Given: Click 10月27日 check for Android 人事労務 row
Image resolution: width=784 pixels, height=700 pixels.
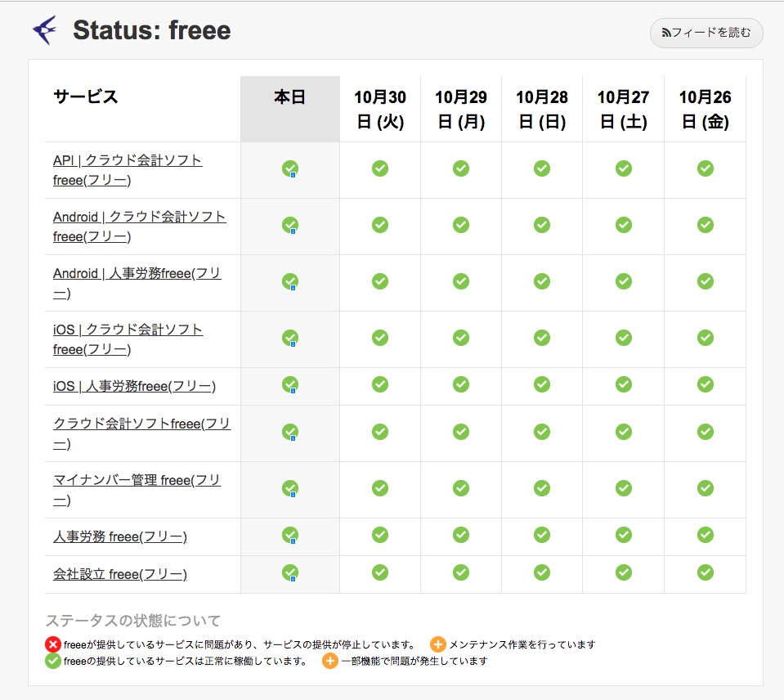Looking at the screenshot, I should tap(624, 281).
